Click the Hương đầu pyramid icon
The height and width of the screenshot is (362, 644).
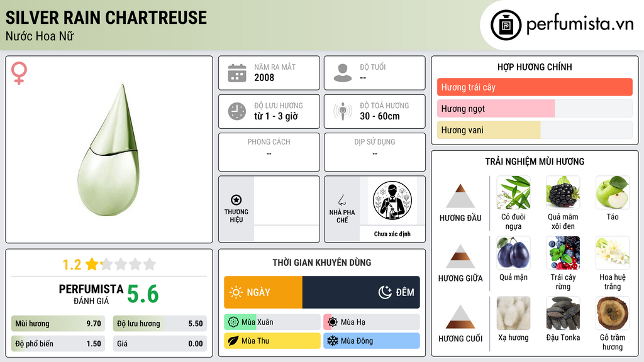[x=460, y=196]
